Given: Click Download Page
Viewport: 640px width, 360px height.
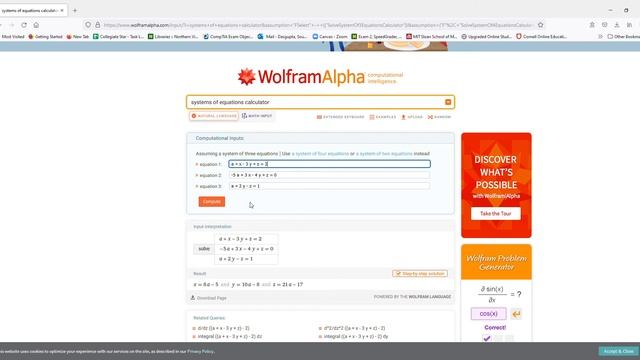Looking at the screenshot, I should tap(209, 298).
